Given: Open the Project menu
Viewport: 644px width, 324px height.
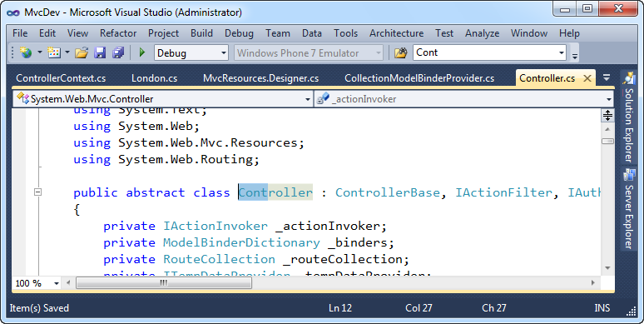Looking at the screenshot, I should coord(163,33).
